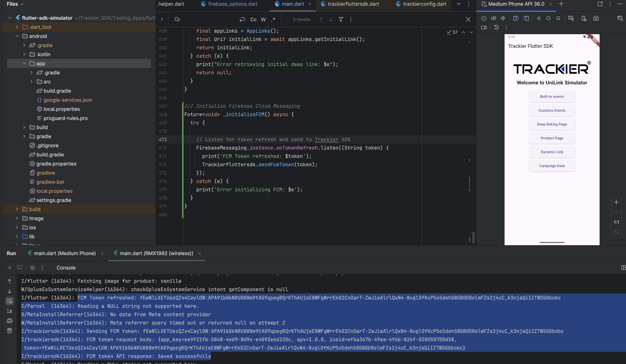Viewport: 626px width, 364px height.
Task: Toggle regex option in search bar
Action: tap(273, 19)
